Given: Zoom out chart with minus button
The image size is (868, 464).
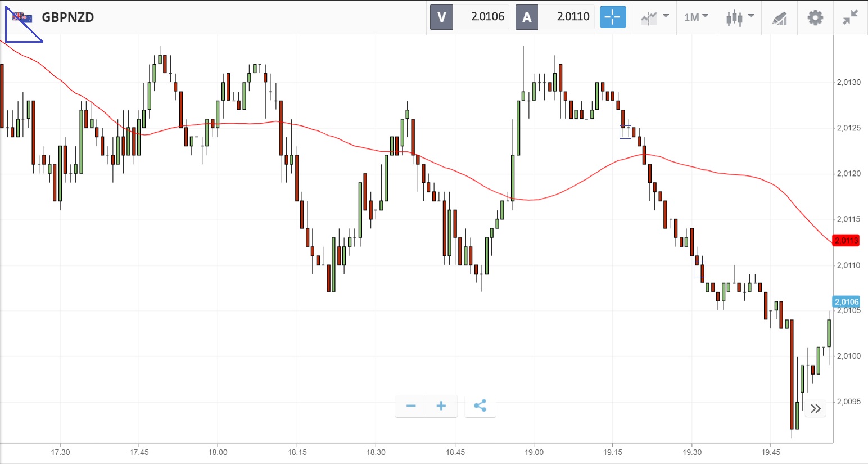Looking at the screenshot, I should coord(411,406).
